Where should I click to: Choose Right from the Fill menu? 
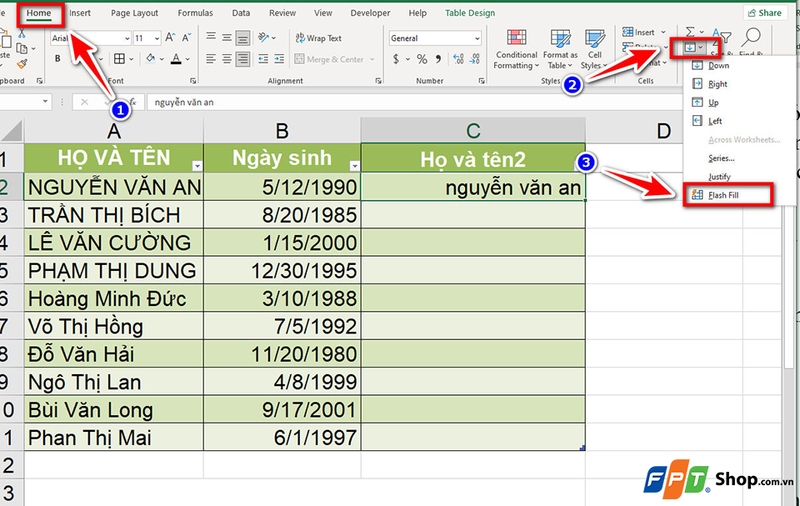pyautogui.click(x=717, y=84)
